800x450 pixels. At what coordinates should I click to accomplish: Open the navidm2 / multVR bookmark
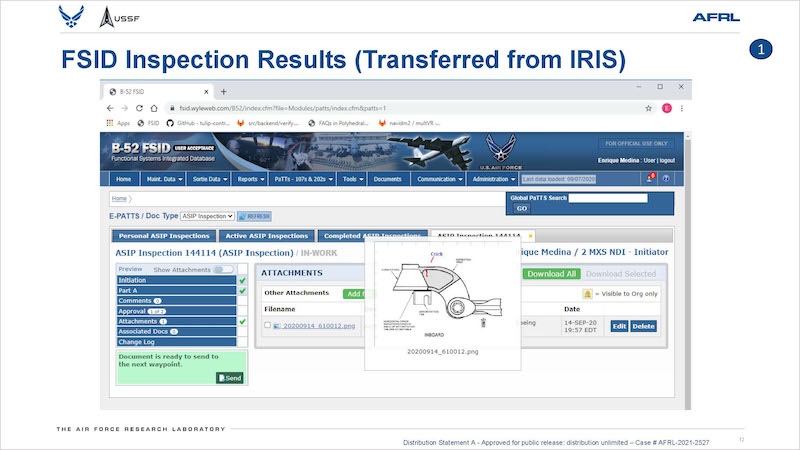(409, 123)
